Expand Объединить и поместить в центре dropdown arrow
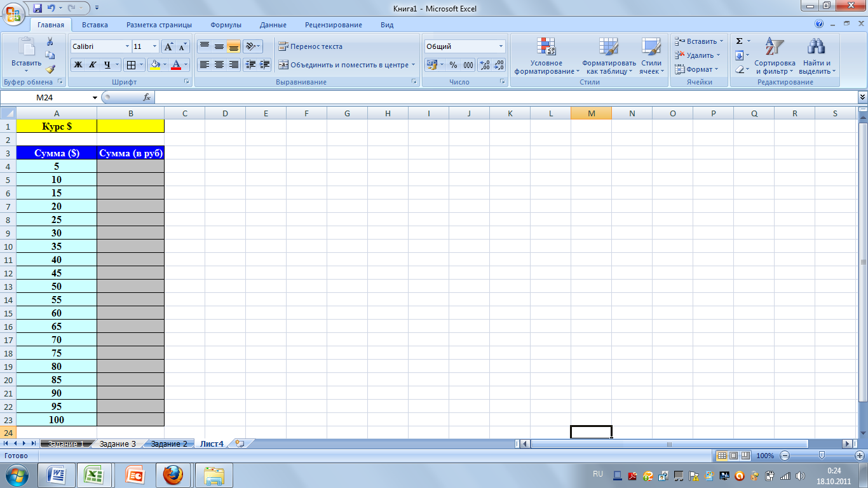The height and width of the screenshot is (488, 868). 413,65
